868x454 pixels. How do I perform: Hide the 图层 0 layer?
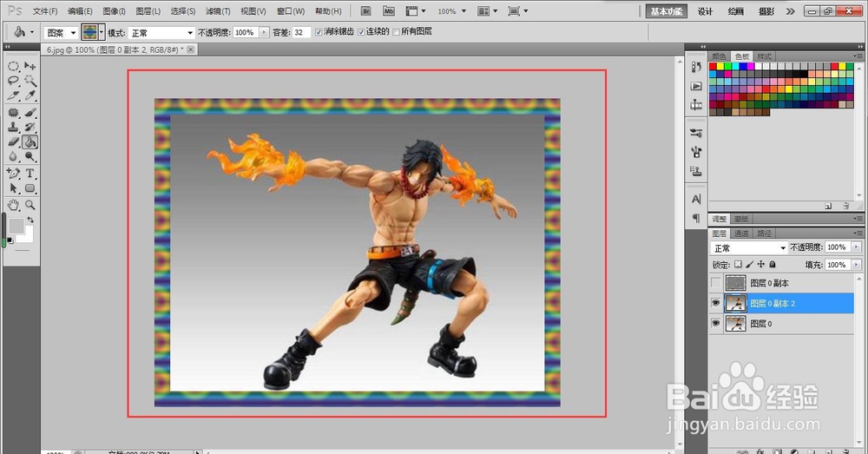(x=716, y=323)
